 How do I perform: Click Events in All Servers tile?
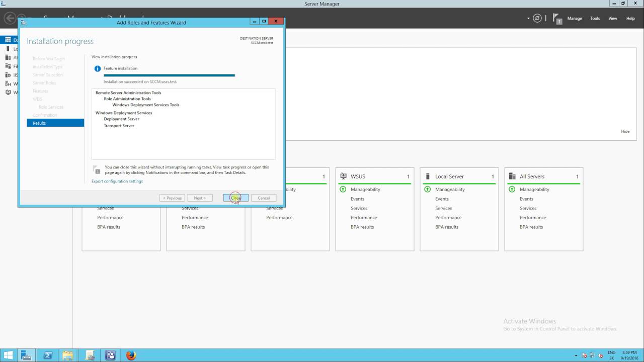526,199
